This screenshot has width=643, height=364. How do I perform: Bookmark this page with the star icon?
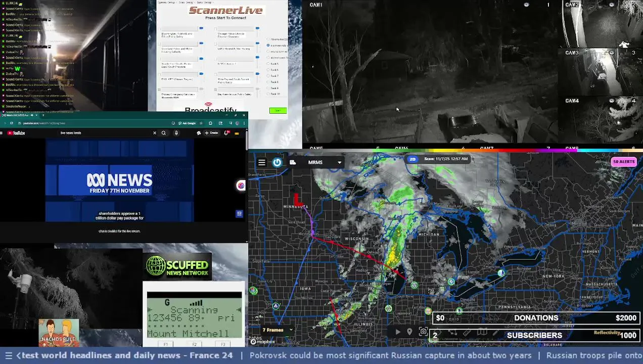(x=201, y=123)
